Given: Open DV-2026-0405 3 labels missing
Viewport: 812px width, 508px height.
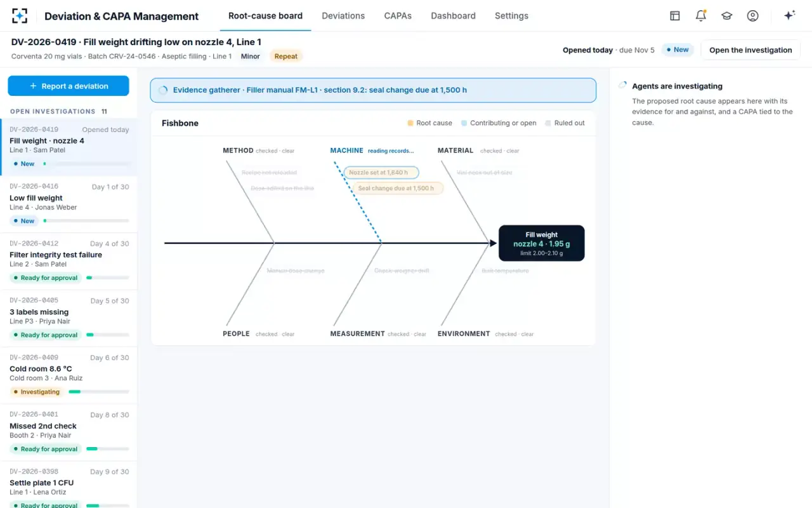Looking at the screenshot, I should coord(69,318).
